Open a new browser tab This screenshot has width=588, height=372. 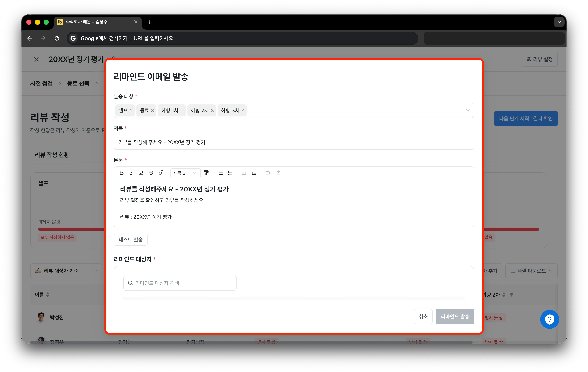tap(149, 22)
